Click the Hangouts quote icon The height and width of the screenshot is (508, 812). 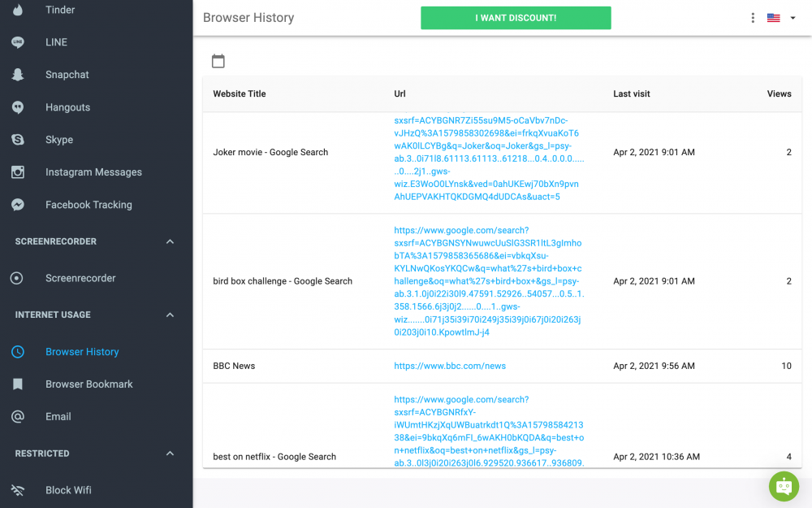pos(18,107)
